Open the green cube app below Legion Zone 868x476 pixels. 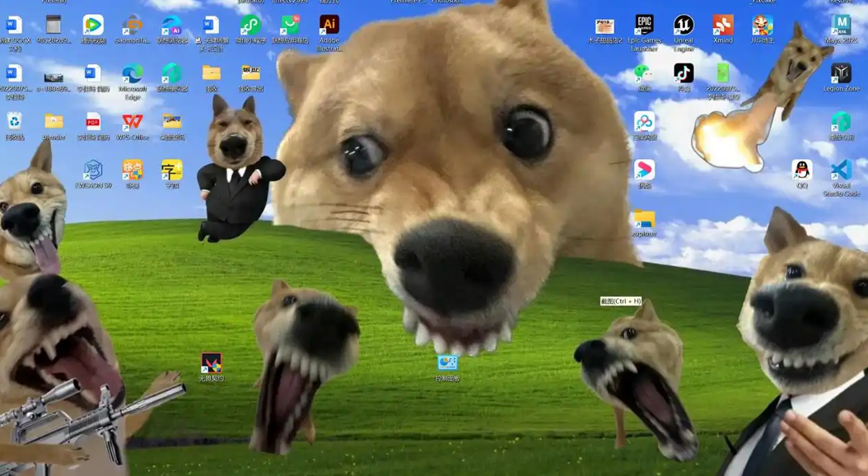point(841,122)
